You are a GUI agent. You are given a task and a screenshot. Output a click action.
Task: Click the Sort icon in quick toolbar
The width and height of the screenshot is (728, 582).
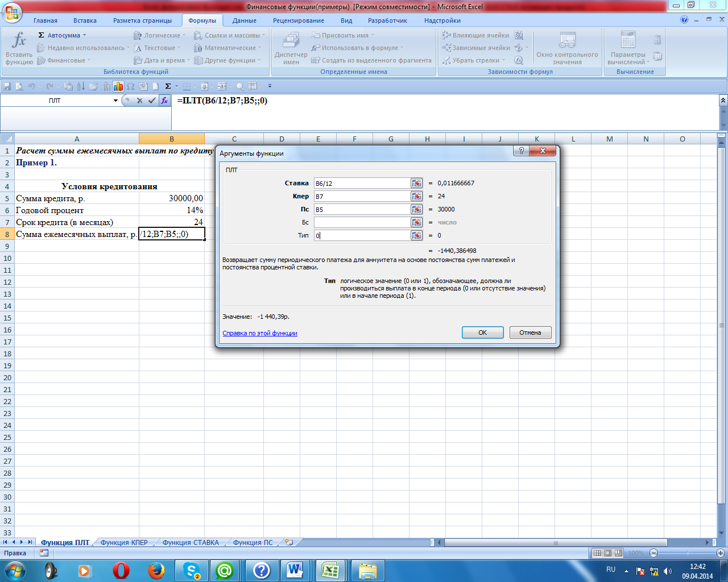pyautogui.click(x=81, y=86)
